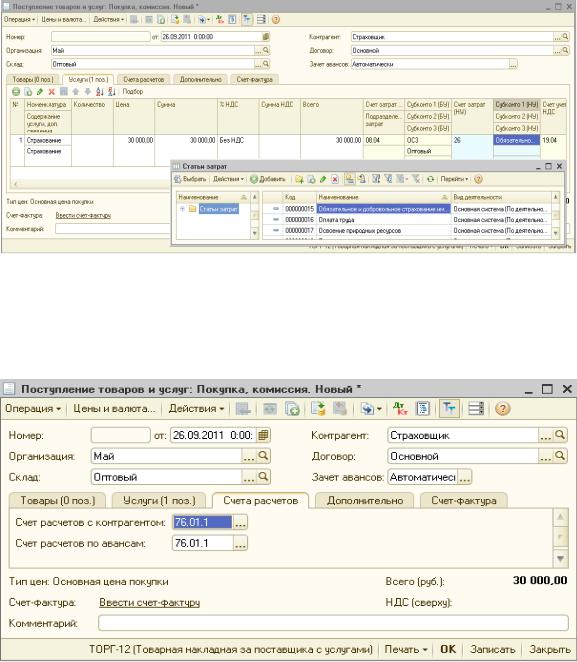This screenshot has height=662, width=577.
Task: Click sort ascending icon in upper Услуги toolbar
Action: tap(100, 91)
